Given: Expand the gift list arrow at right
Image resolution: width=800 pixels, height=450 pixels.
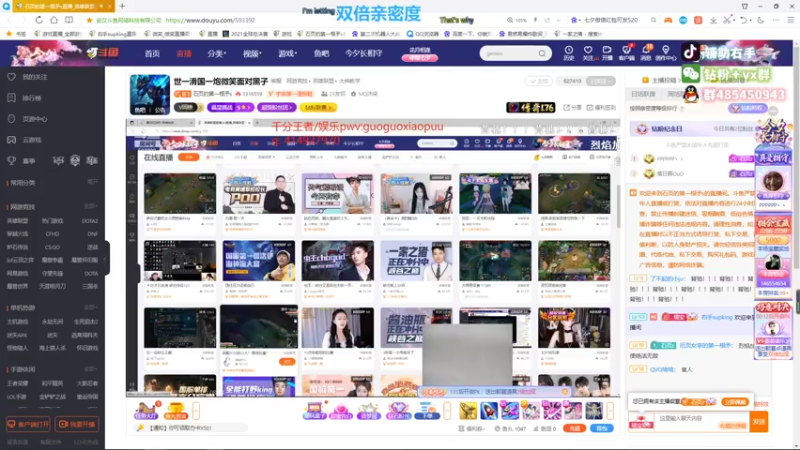Looking at the screenshot, I should point(610,411).
